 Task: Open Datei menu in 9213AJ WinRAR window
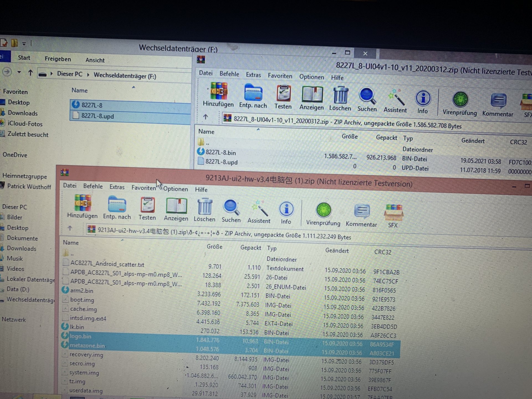click(70, 185)
